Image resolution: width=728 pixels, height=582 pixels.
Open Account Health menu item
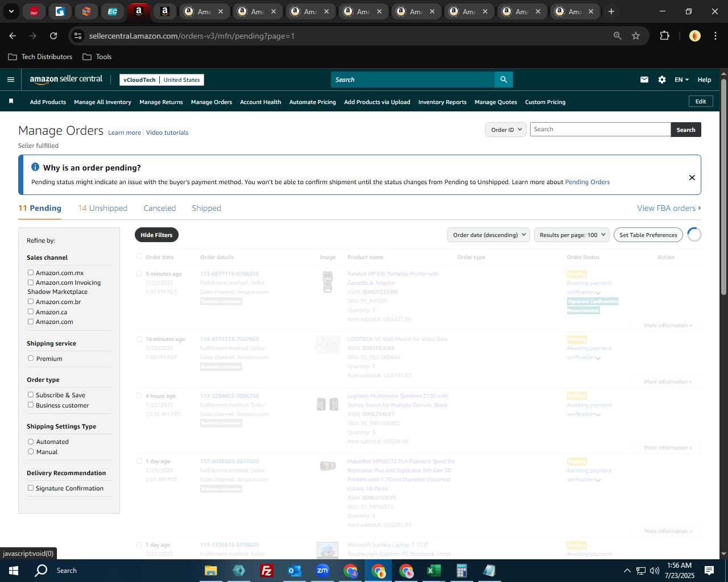pyautogui.click(x=260, y=102)
